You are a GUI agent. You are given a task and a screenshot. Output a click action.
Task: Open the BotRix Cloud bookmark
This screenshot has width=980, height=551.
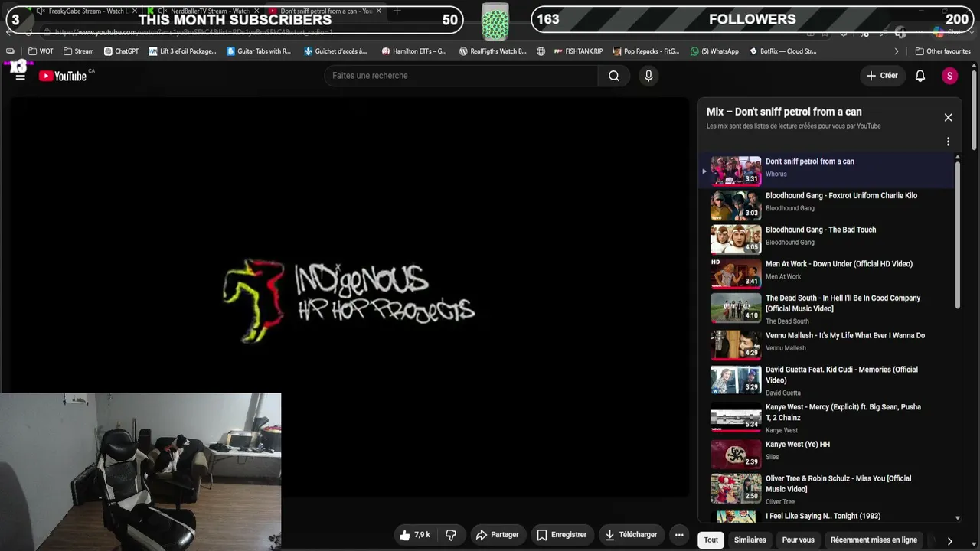coord(782,51)
